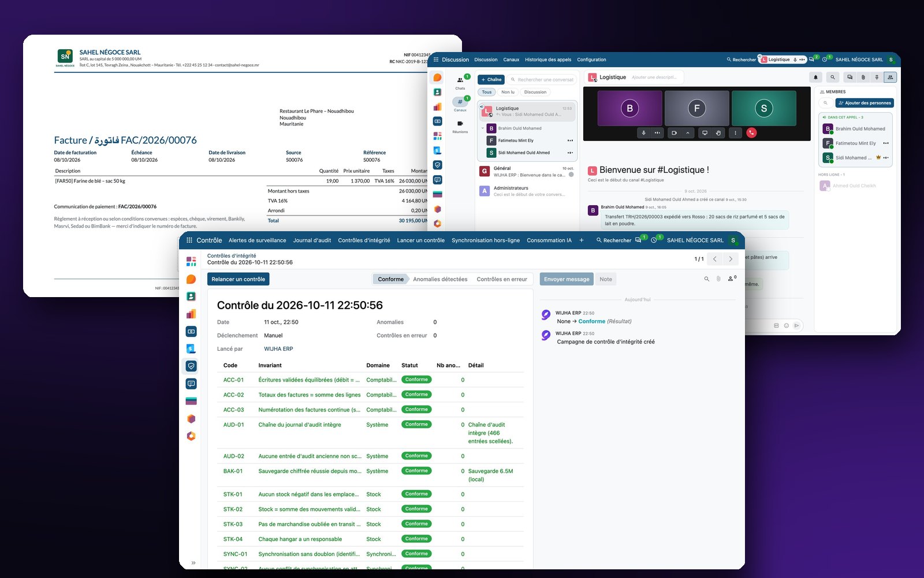Toggle the camera in the Logistique call

point(674,133)
